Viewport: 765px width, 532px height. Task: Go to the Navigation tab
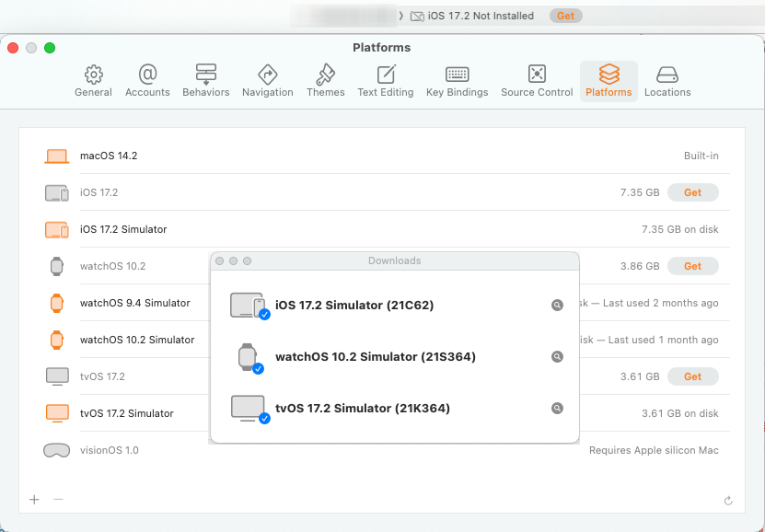(x=267, y=81)
